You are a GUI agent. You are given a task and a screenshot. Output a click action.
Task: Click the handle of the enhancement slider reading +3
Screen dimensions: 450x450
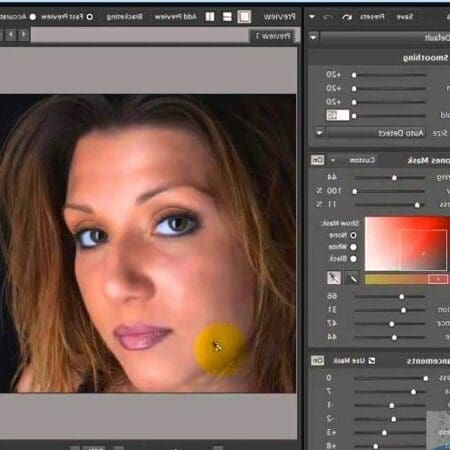click(384, 433)
